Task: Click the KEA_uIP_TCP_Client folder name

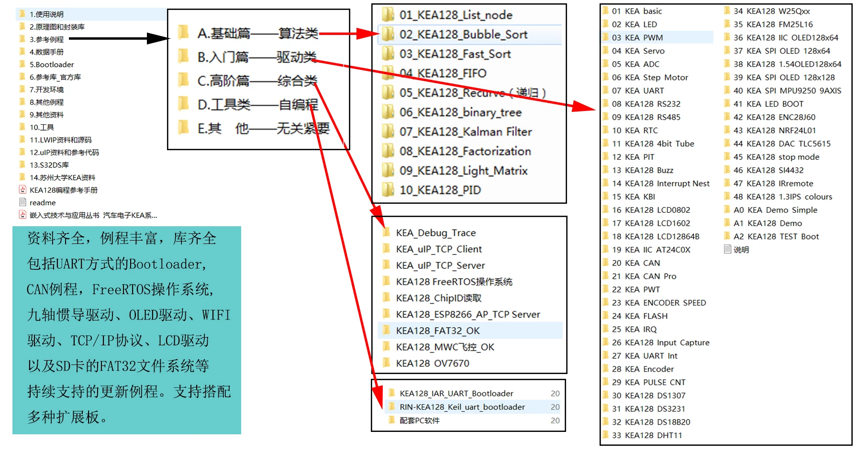Action: coord(439,249)
